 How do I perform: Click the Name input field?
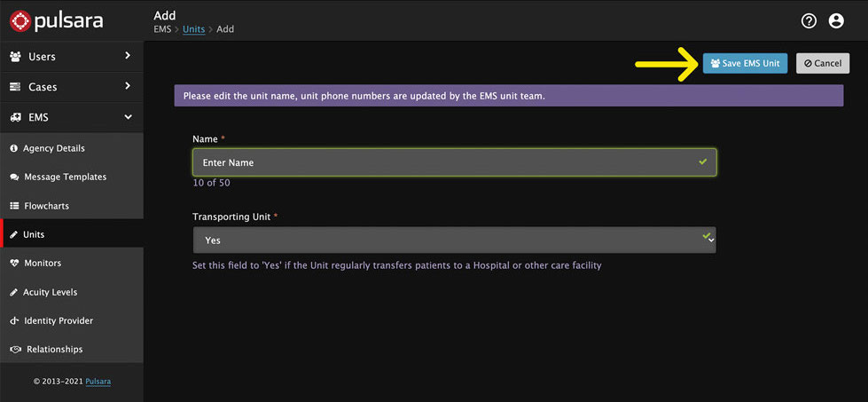[x=455, y=162]
